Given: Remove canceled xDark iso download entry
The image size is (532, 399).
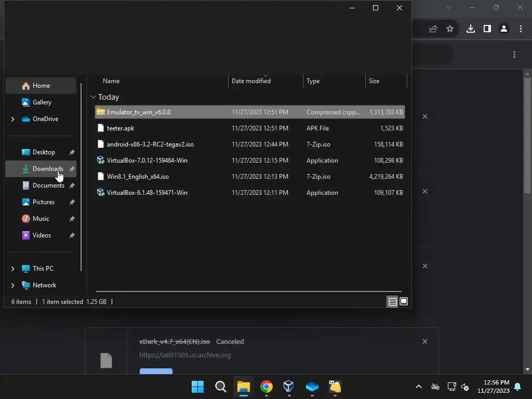Looking at the screenshot, I should point(425,341).
